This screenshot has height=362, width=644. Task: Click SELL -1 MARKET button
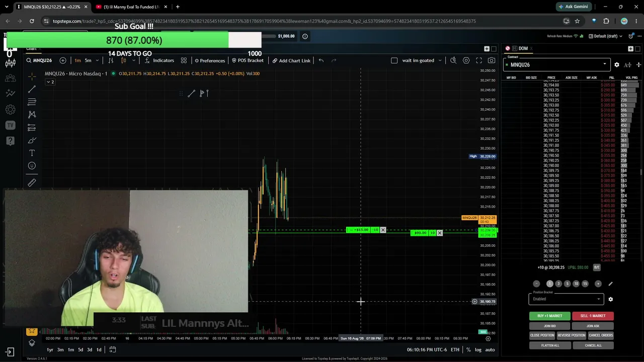[593, 316]
